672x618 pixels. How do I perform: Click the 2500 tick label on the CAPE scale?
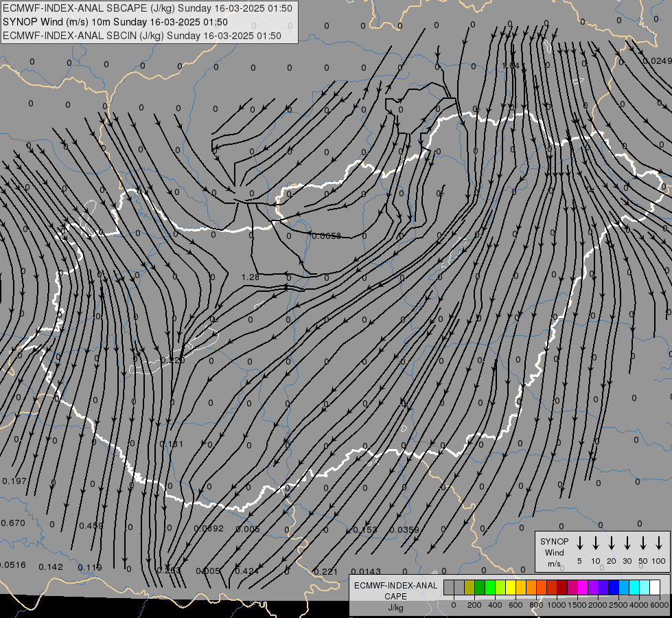pyautogui.click(x=618, y=605)
